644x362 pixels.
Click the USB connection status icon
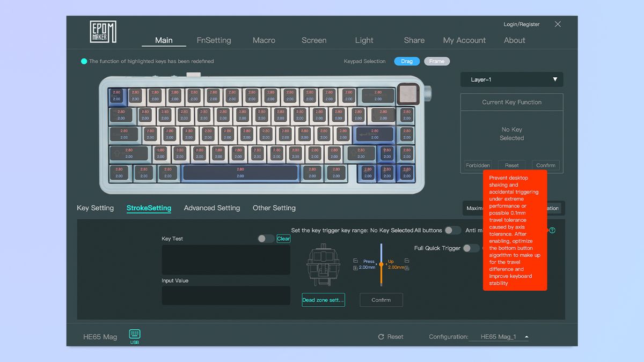point(134,336)
